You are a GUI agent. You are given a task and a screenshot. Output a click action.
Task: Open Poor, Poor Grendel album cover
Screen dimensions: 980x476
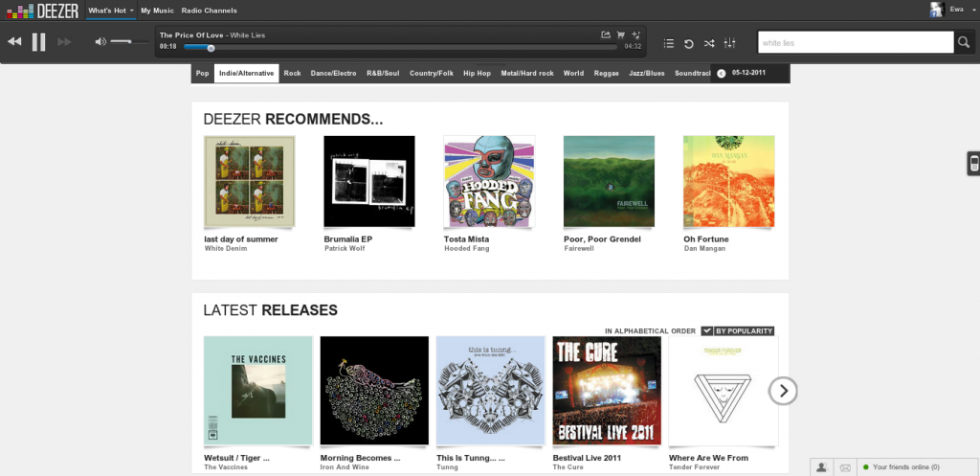coord(610,181)
